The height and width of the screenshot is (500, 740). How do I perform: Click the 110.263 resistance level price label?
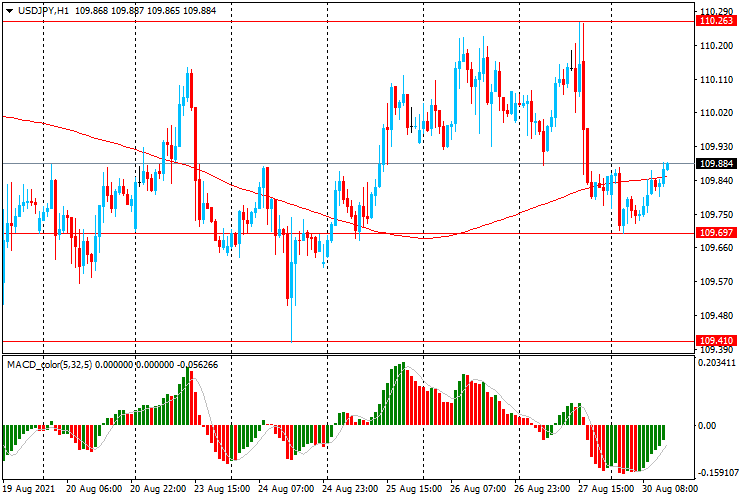pos(716,21)
